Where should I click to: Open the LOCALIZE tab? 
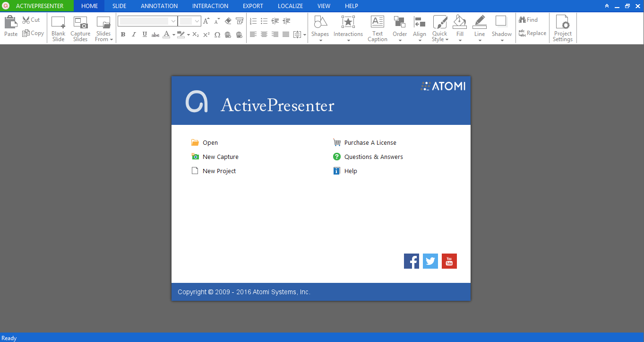(290, 6)
